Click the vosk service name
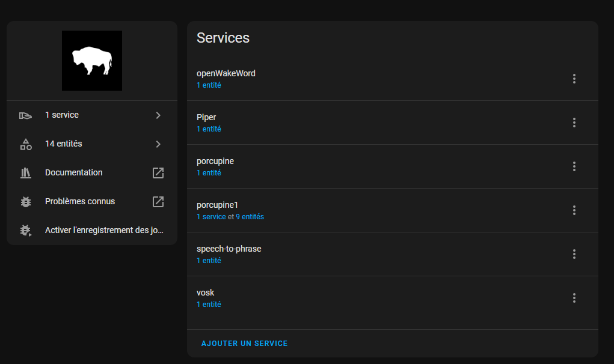This screenshot has width=614, height=364. (x=205, y=293)
